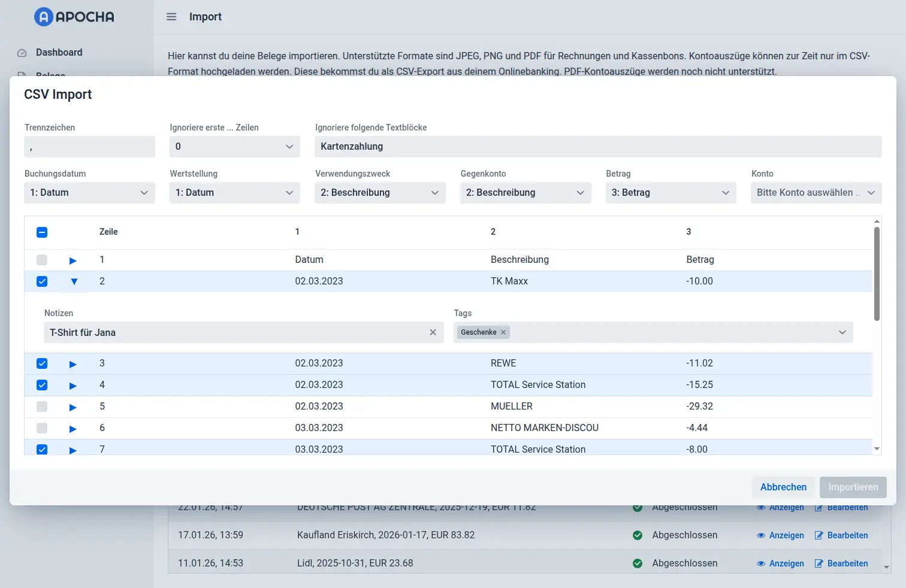Click the CSV table vertical scrollbar
The width and height of the screenshot is (906, 588).
[x=877, y=274]
